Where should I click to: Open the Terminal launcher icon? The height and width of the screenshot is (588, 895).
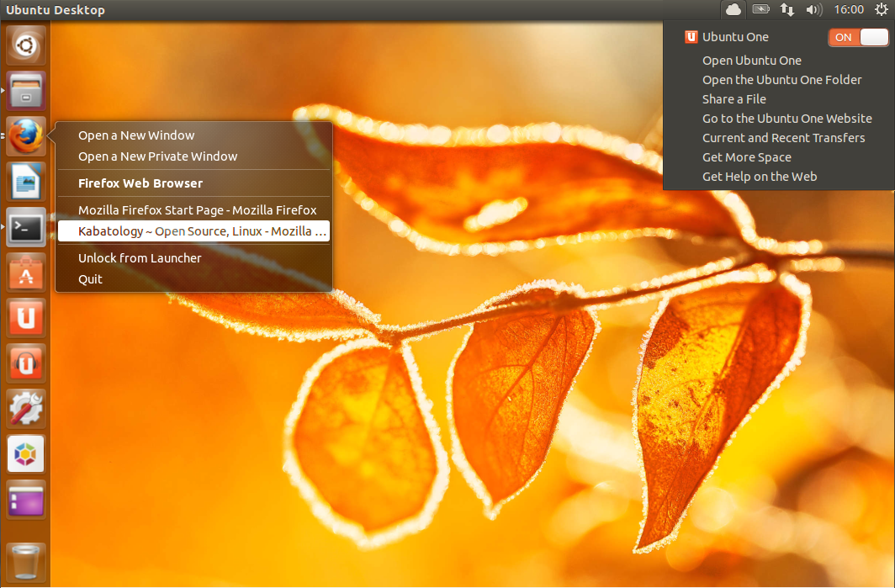(x=26, y=226)
